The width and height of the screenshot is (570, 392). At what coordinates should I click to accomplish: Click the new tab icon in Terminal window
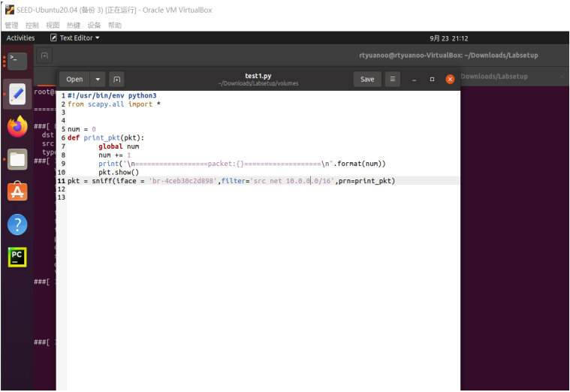pos(44,56)
